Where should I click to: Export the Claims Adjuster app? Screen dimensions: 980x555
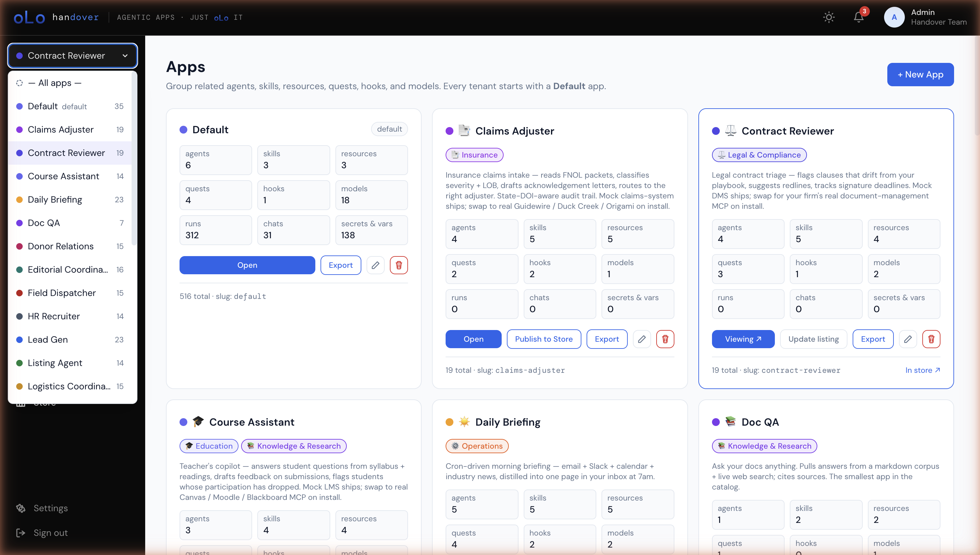607,339
